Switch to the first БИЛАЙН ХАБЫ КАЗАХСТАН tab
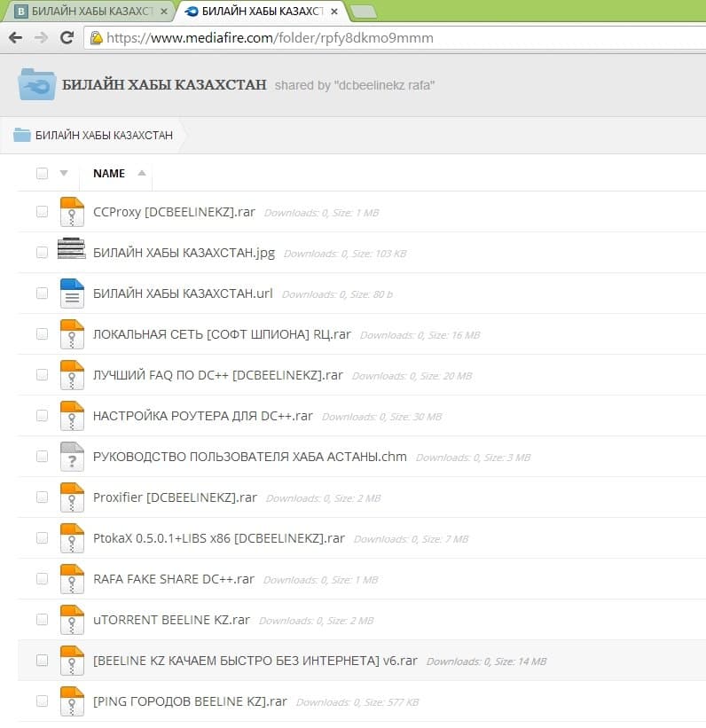 [89, 12]
